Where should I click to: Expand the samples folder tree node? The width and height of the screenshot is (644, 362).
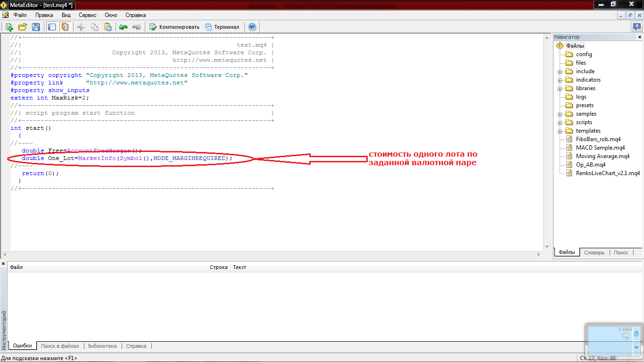click(560, 114)
